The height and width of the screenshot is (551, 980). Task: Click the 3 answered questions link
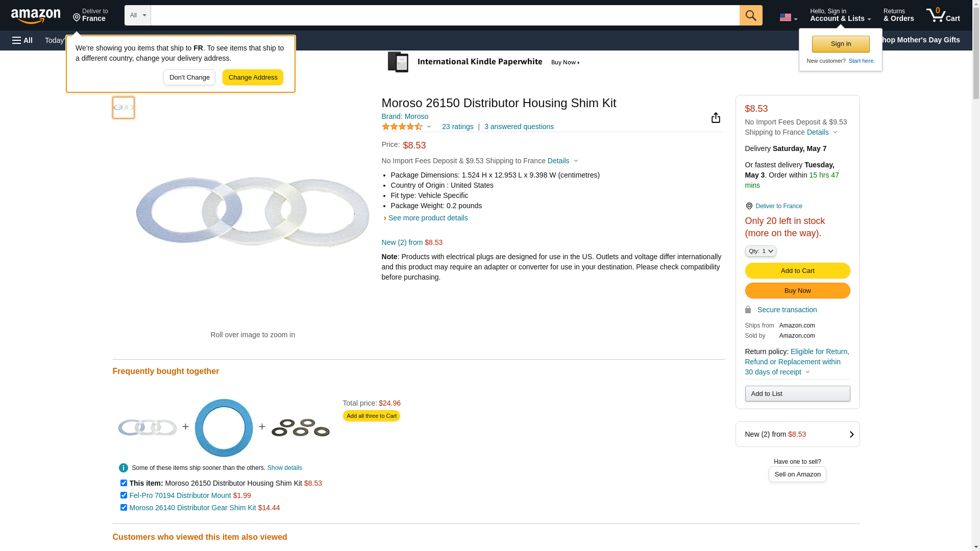coord(519,127)
